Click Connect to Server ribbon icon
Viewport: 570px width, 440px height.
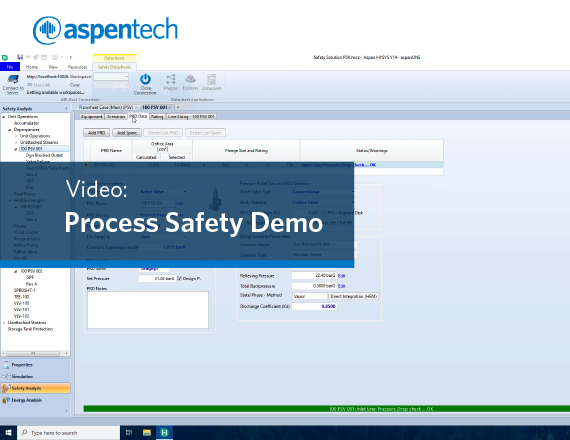[13, 85]
